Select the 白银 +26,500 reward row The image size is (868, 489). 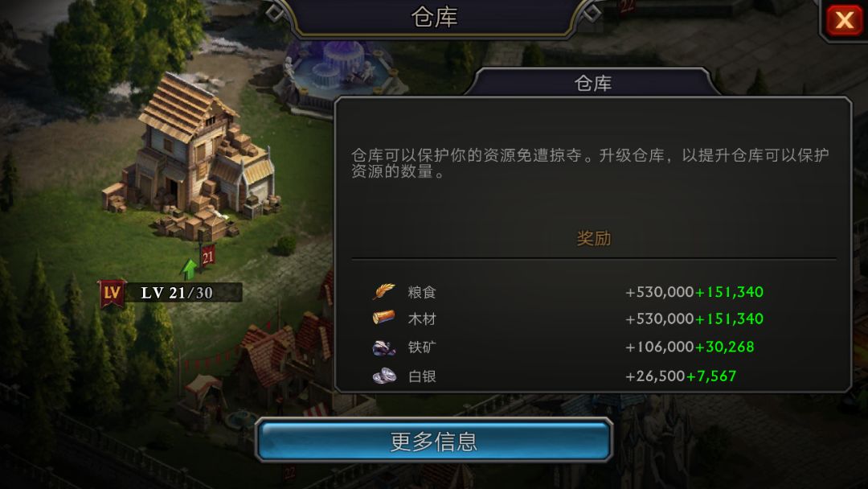click(x=594, y=376)
